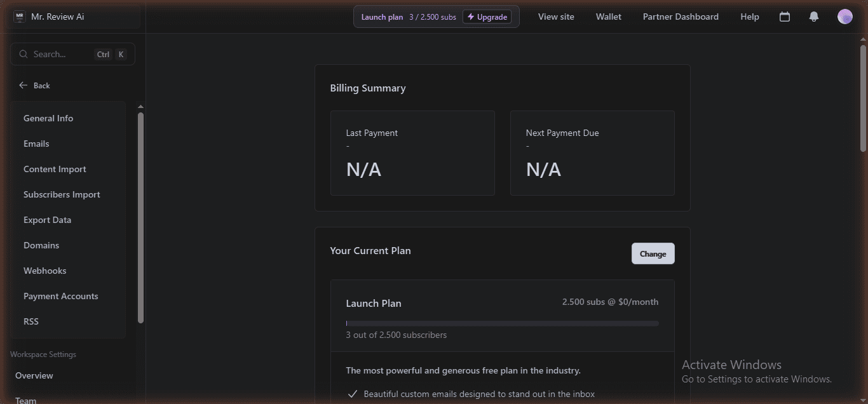The height and width of the screenshot is (404, 868).
Task: Click the Change plan button
Action: tap(653, 253)
